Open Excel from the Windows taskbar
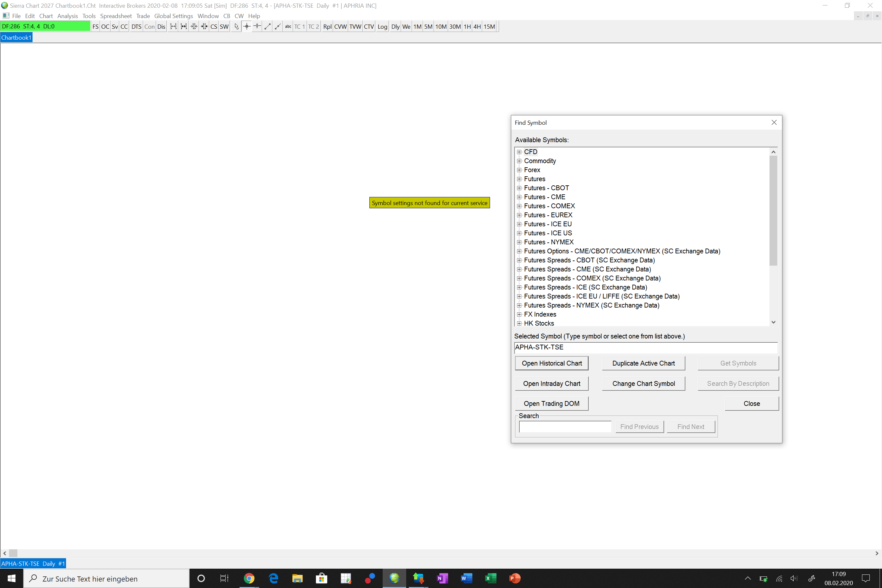 pos(491,578)
